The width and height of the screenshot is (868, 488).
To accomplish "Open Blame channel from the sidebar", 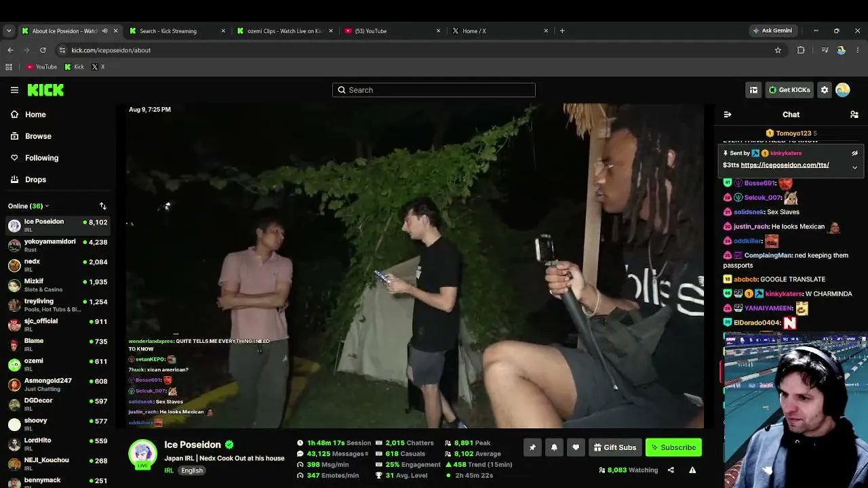I will pos(58,344).
